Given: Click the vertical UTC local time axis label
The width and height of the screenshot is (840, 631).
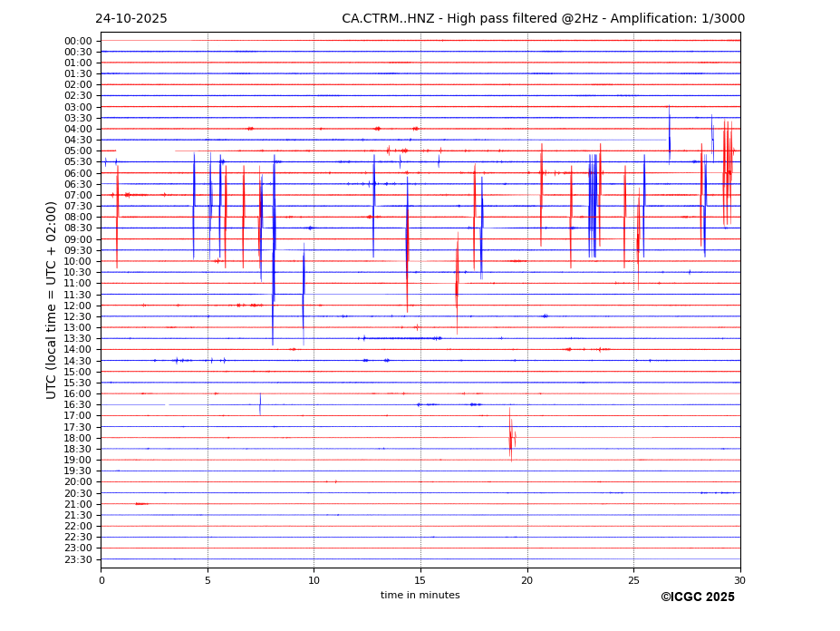Looking at the screenshot, I should pos(53,299).
